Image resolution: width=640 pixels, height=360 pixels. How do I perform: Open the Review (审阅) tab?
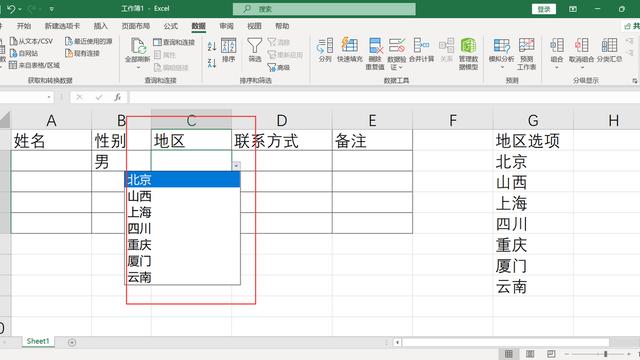tap(226, 26)
